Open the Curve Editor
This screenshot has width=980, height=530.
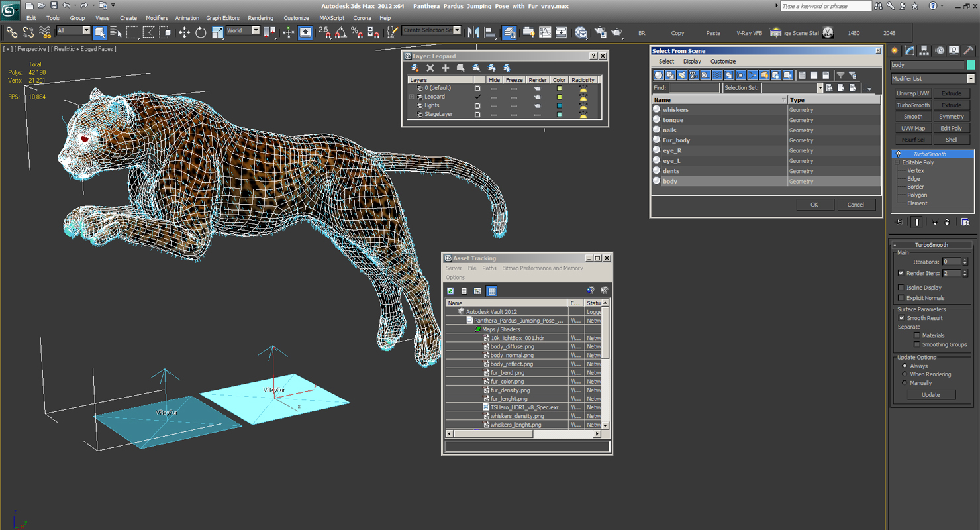coord(545,32)
